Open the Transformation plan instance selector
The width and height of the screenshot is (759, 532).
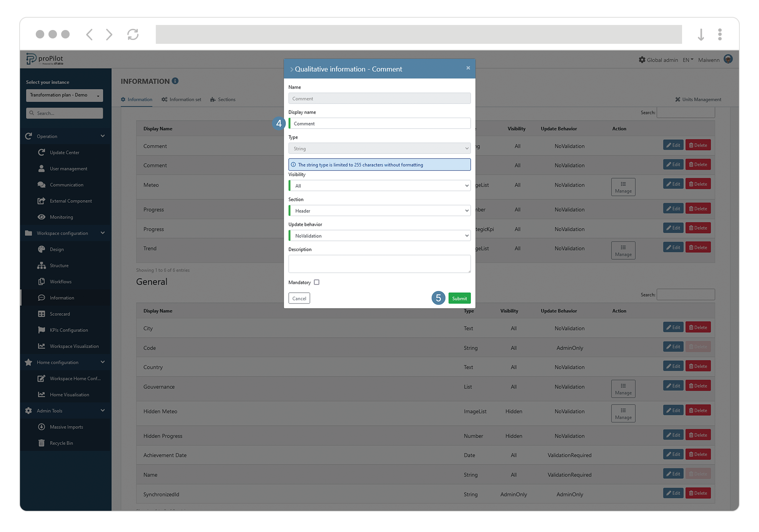[64, 95]
